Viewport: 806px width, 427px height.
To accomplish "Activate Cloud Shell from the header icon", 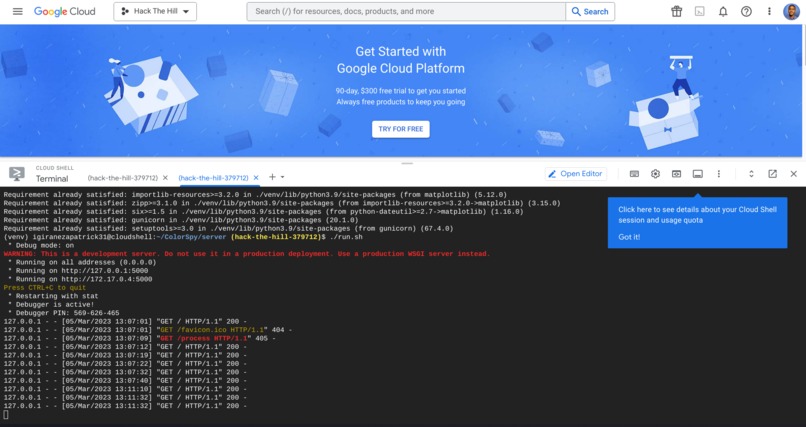I will (700, 11).
